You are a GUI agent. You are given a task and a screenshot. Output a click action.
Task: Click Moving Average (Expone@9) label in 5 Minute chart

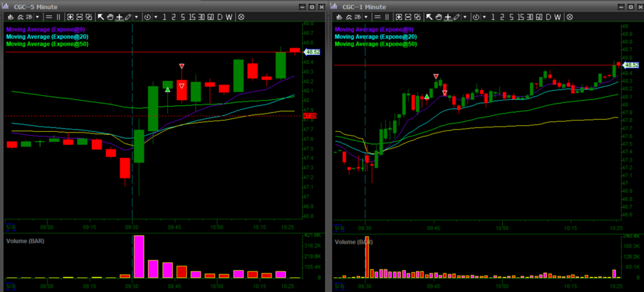coord(45,29)
